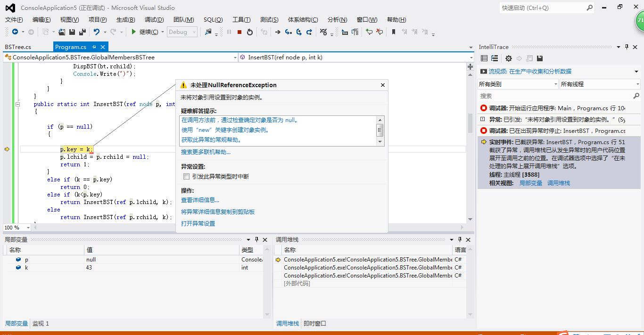Viewport: 644px width, 335px height.
Task: Open the editor tab list dropdown arrow
Action: 471,47
